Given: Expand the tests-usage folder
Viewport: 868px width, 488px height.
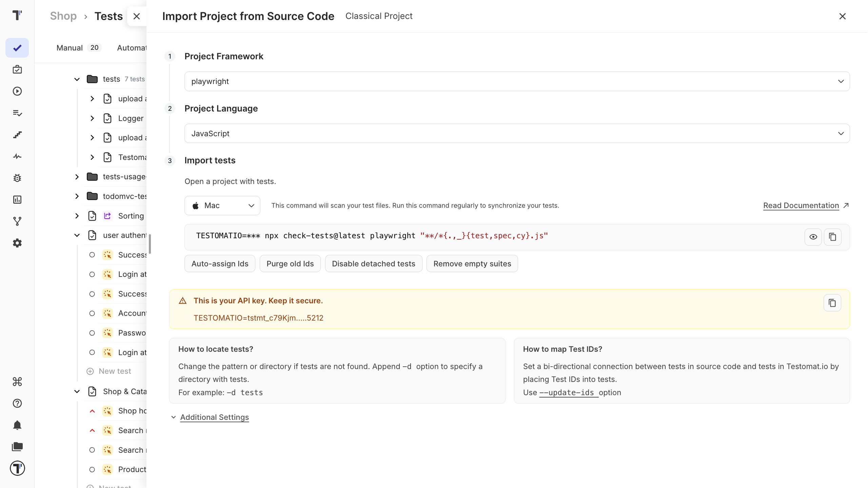Looking at the screenshot, I should [x=77, y=177].
